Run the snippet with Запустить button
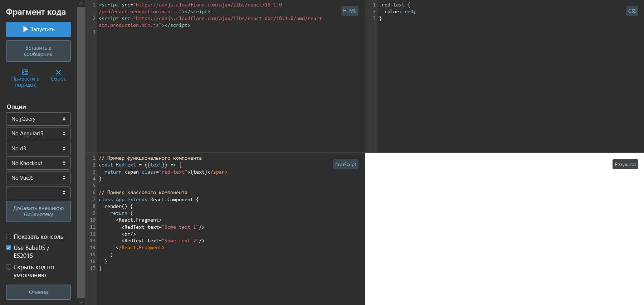 (38, 29)
